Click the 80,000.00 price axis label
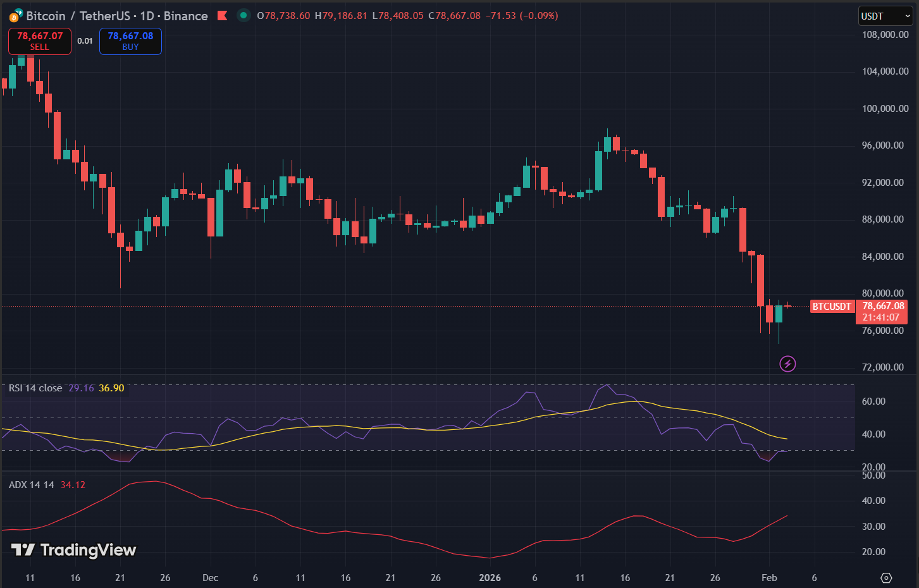919x588 pixels. [x=884, y=293]
